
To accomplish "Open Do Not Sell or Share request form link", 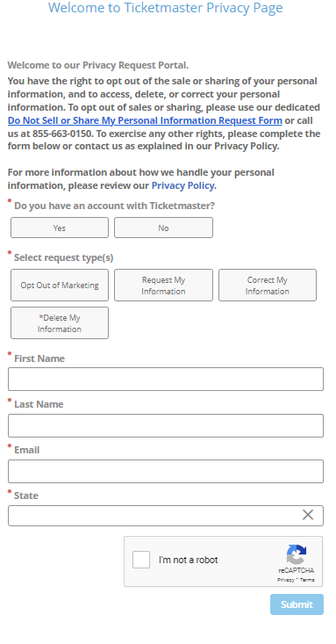I will pyautogui.click(x=145, y=120).
